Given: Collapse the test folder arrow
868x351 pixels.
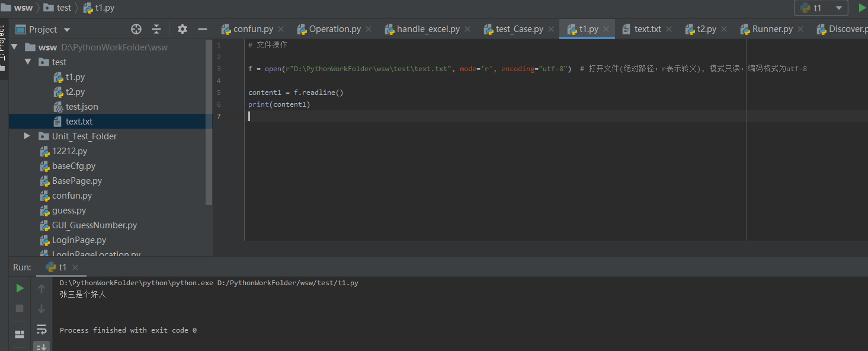Looking at the screenshot, I should click(x=27, y=62).
